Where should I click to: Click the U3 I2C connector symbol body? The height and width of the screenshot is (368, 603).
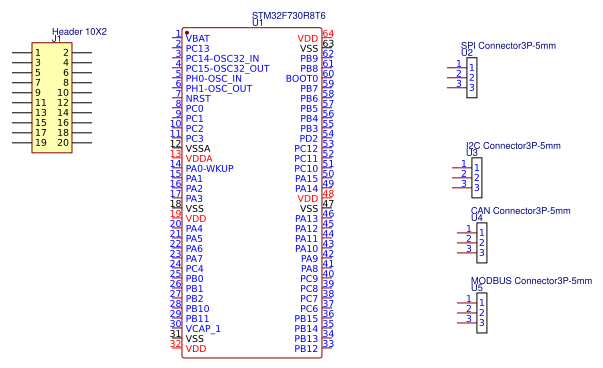(x=477, y=178)
